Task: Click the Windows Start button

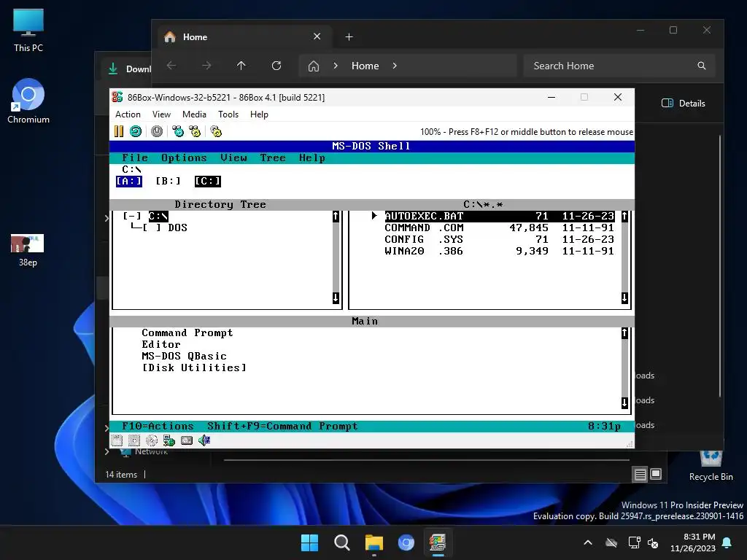Action: 309,542
